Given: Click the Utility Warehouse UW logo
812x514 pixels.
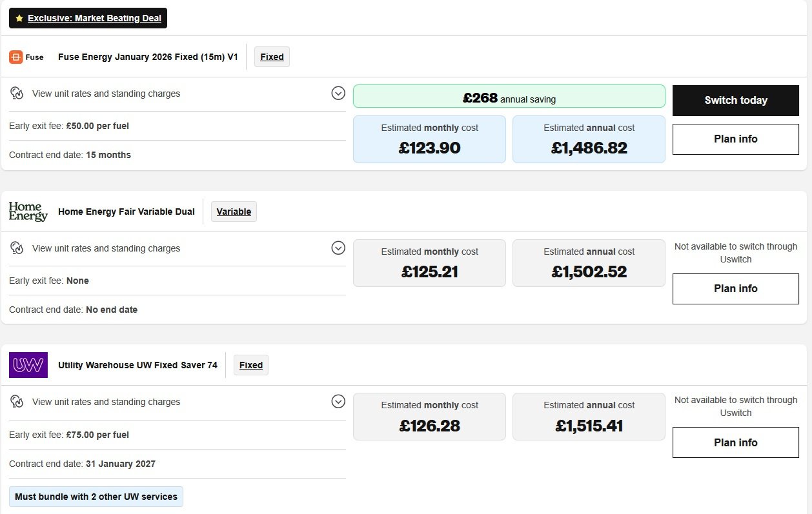Looking at the screenshot, I should tap(28, 365).
